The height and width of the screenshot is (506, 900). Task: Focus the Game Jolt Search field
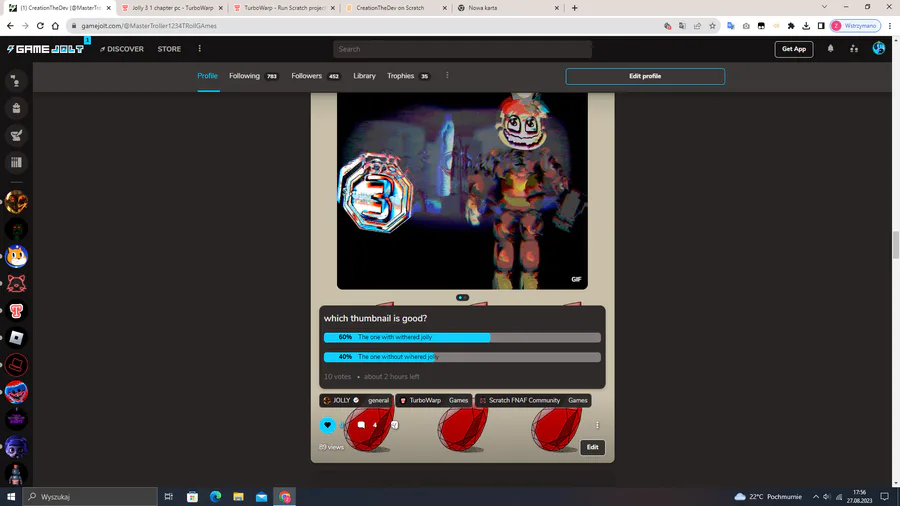coord(462,49)
